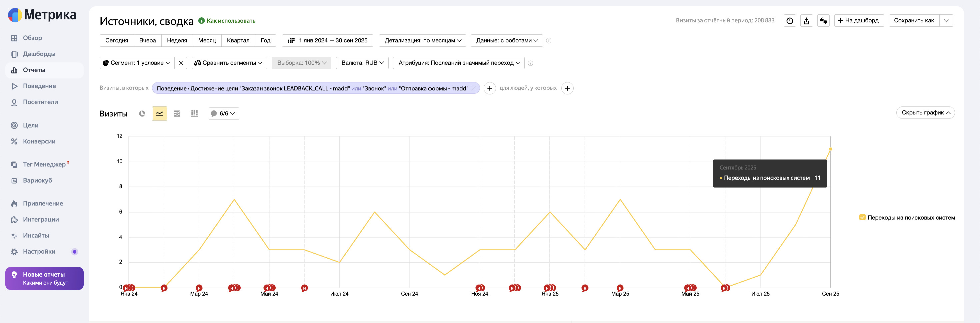Select the Квартал period tab
Viewport: 980px width, 323px height.
tap(238, 40)
